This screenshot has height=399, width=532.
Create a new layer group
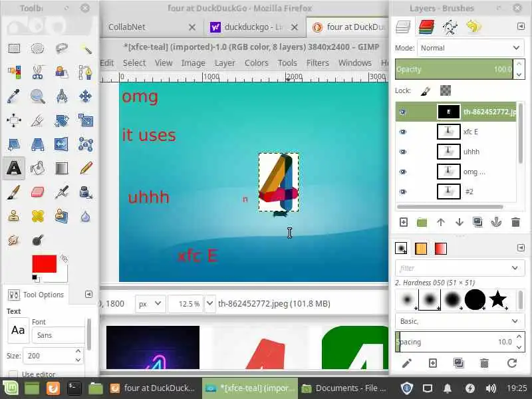(x=422, y=222)
